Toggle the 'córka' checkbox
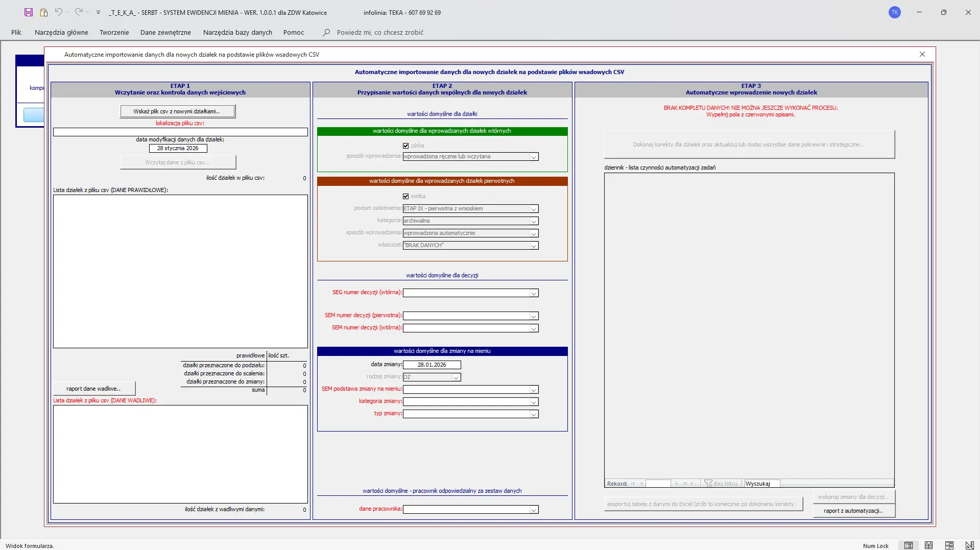The height and width of the screenshot is (550, 980). 406,146
